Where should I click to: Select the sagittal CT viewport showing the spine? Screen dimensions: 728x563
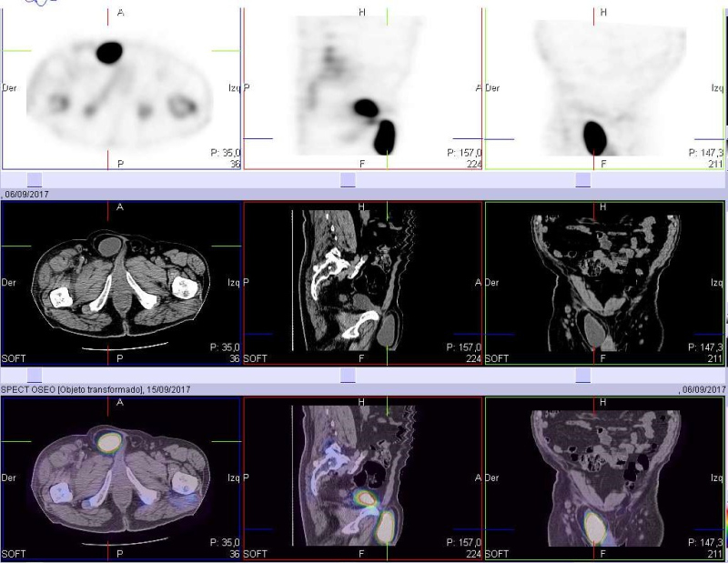[362, 284]
